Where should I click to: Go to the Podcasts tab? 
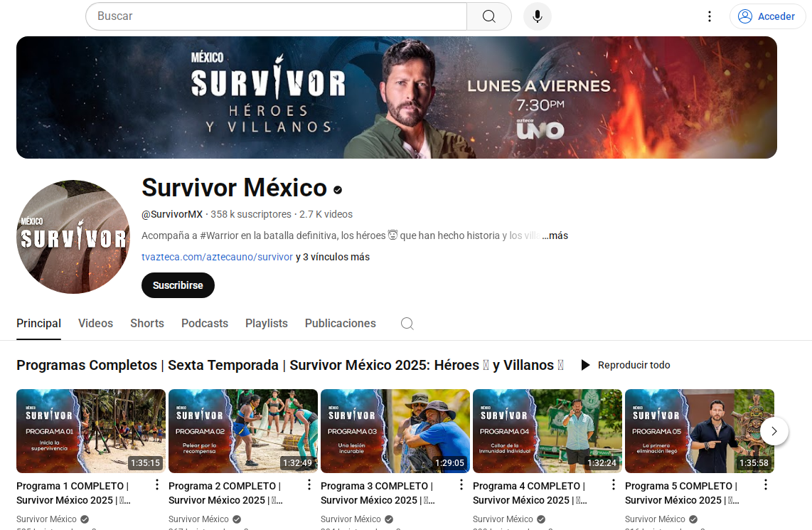[205, 323]
